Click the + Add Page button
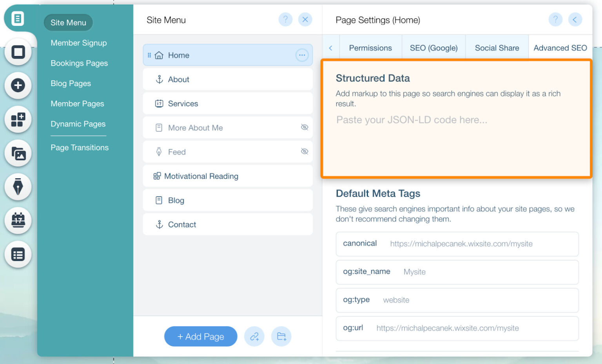 point(201,336)
